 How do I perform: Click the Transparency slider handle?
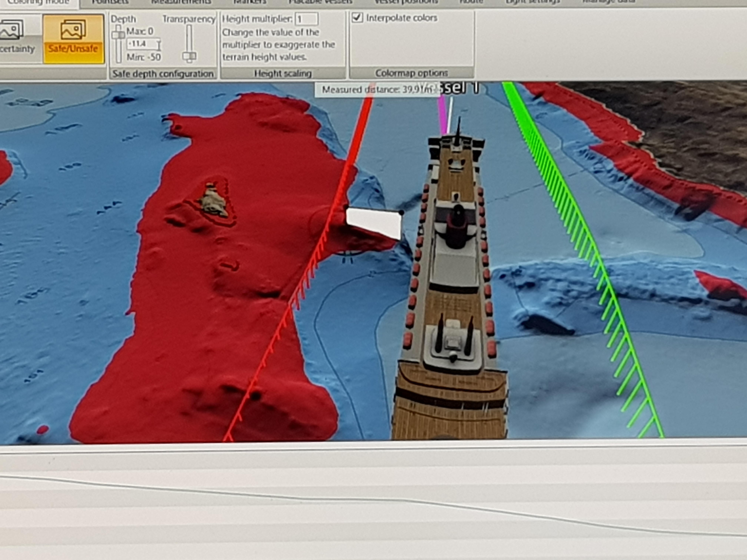pos(190,56)
